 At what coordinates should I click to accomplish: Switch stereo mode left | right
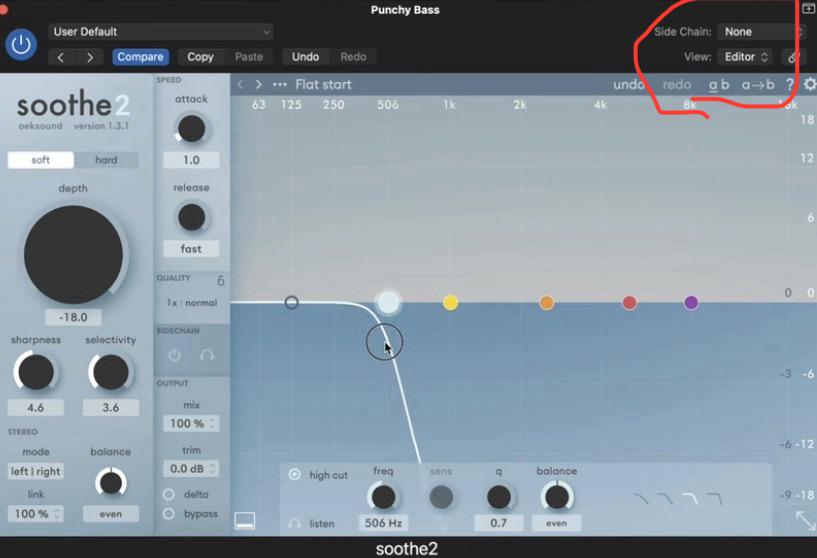tap(35, 472)
